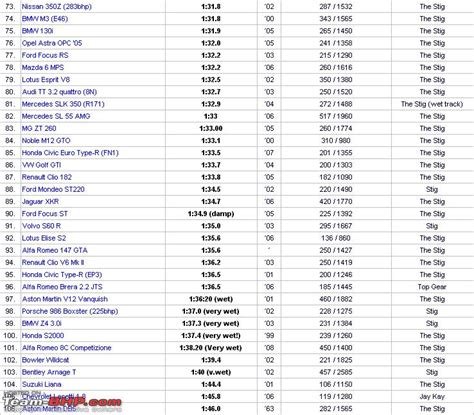474x415 pixels.
Task: Click the Bowler Wildcat link
Action: coord(45,360)
